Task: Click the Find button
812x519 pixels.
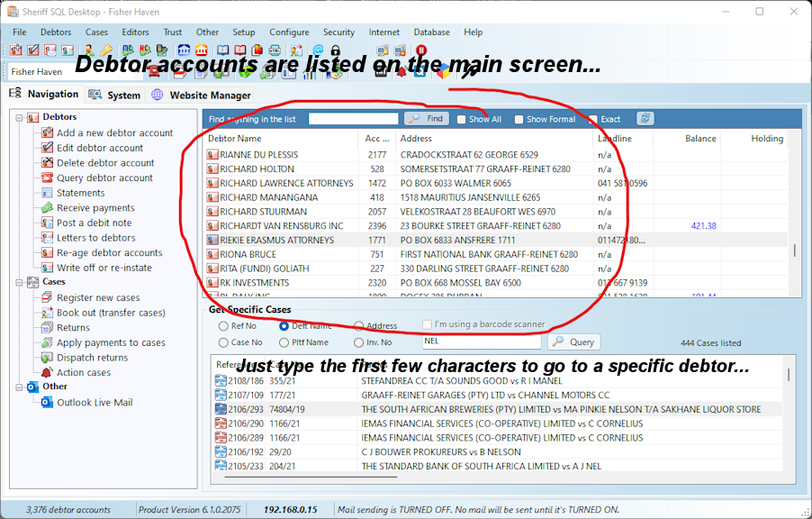Action: (x=427, y=119)
